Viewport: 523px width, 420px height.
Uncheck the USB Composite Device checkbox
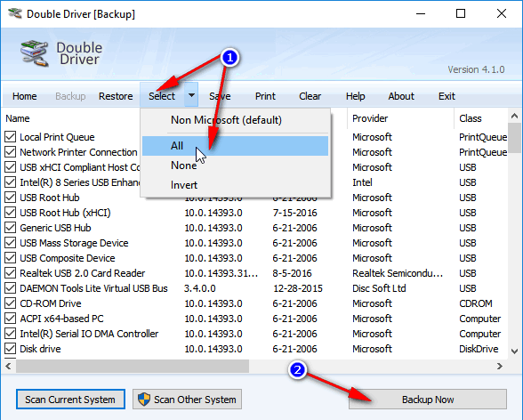point(10,258)
